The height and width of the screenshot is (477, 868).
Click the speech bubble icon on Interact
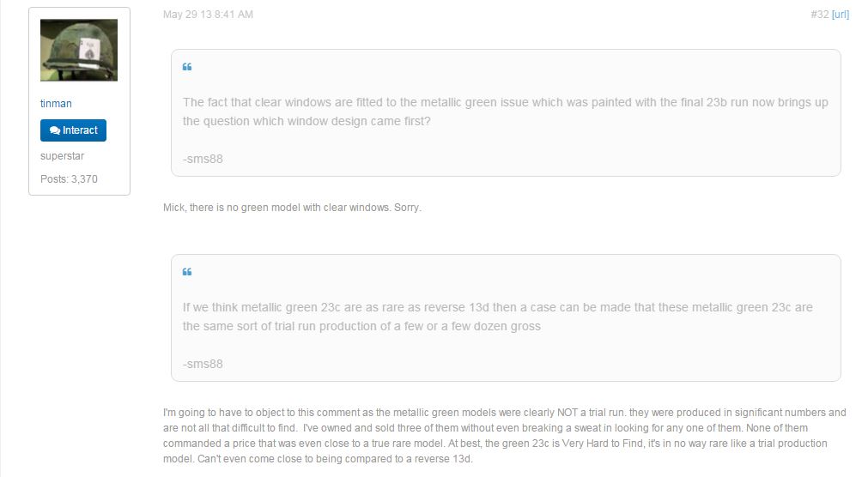55,130
